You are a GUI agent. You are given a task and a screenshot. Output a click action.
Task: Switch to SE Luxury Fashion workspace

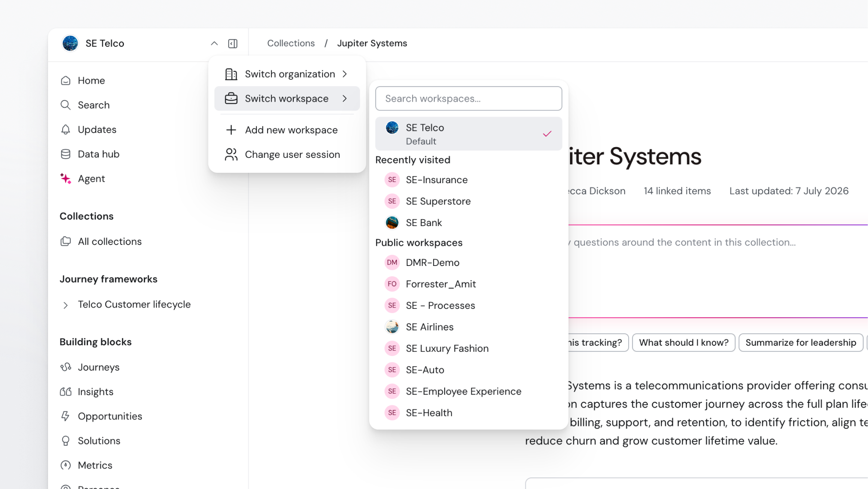469,348
